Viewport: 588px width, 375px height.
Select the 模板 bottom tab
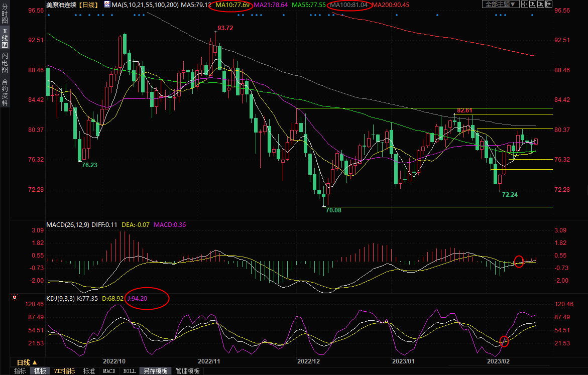(40, 371)
